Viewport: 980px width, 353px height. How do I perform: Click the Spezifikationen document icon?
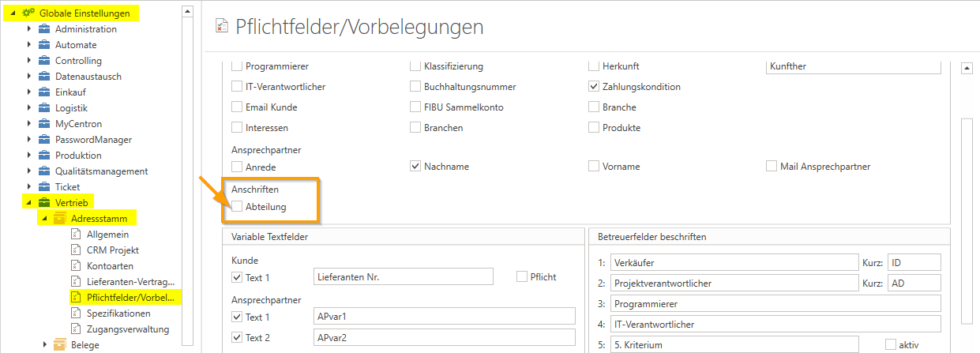pos(76,313)
